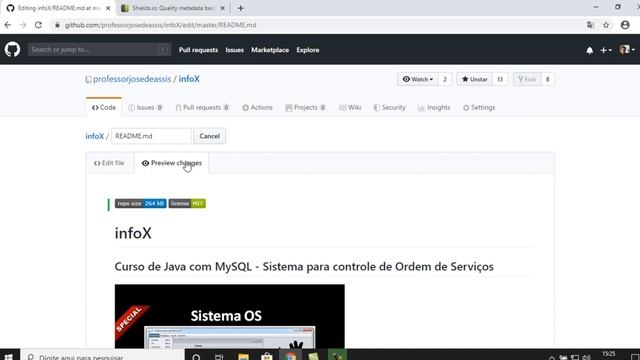Show hidden system tray icons
This screenshot has width=640, height=360.
pos(551,357)
